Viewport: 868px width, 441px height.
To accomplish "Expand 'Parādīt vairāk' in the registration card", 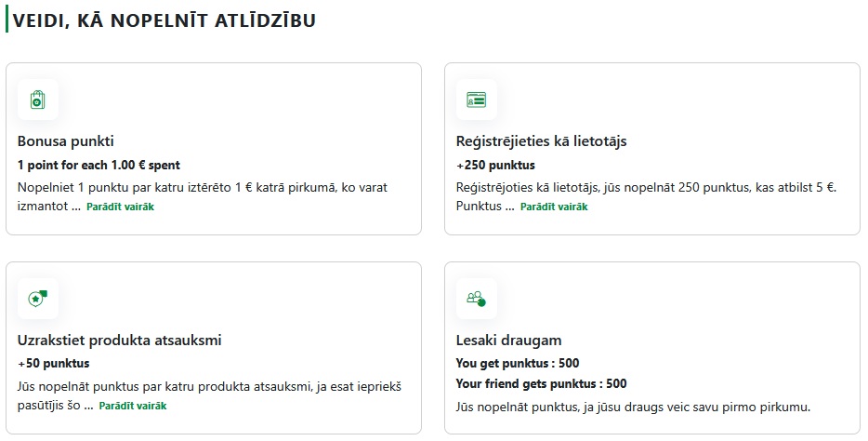I will (553, 207).
